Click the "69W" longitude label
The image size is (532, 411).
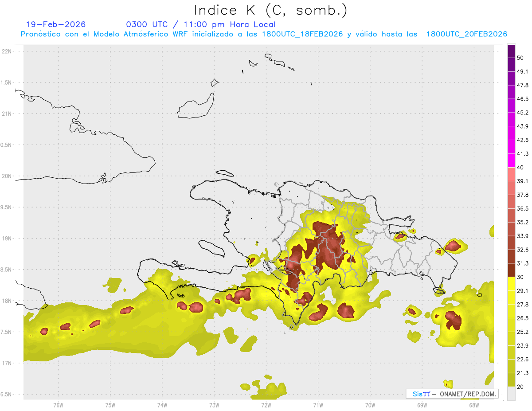(x=422, y=405)
